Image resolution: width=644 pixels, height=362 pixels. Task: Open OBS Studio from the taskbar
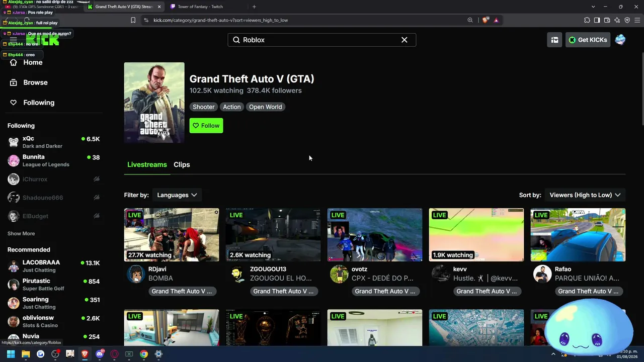click(x=55, y=354)
